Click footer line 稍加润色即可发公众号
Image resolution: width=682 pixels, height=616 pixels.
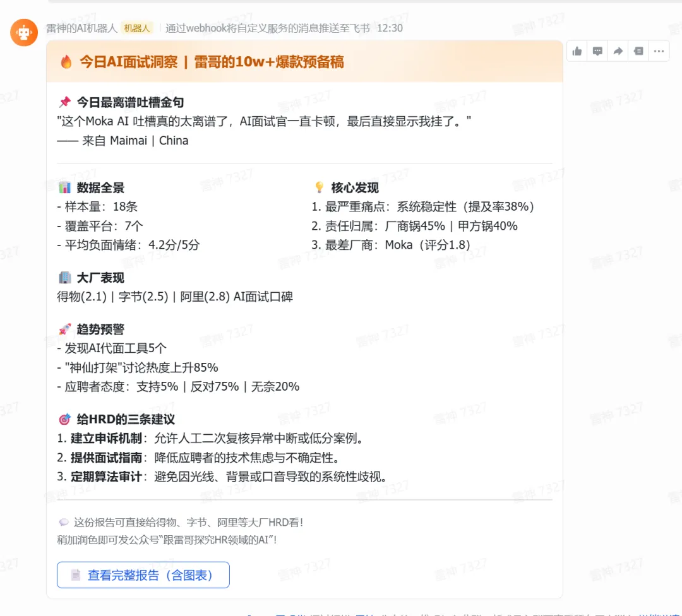point(167,540)
